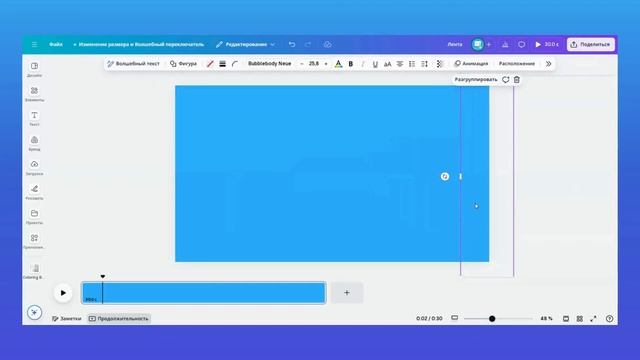Open the Canva assistant sparkle button
640x360 pixels.
pos(34,312)
